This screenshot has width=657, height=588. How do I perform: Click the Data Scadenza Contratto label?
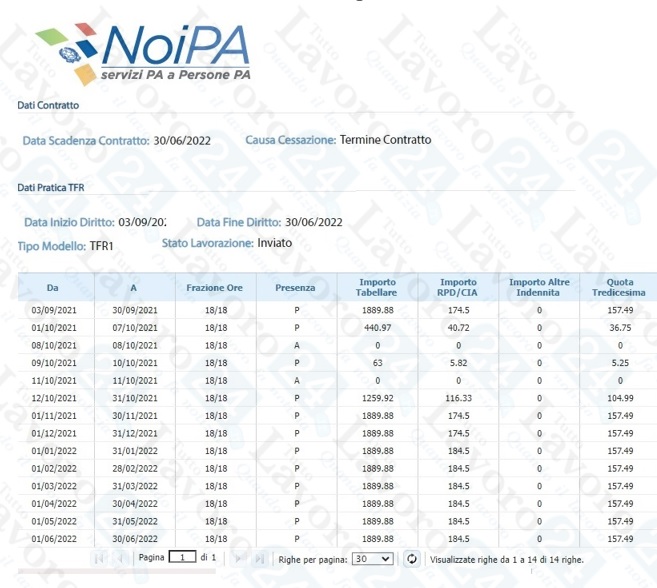click(x=86, y=140)
